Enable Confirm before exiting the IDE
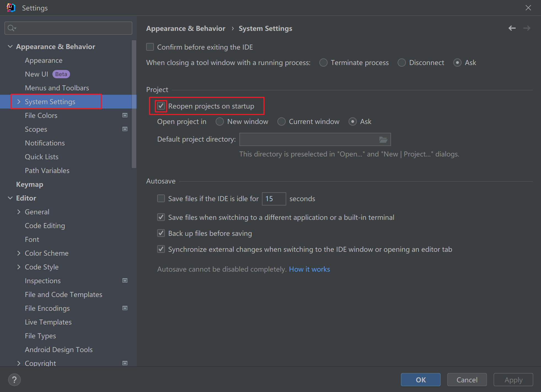The image size is (541, 392). pos(150,47)
